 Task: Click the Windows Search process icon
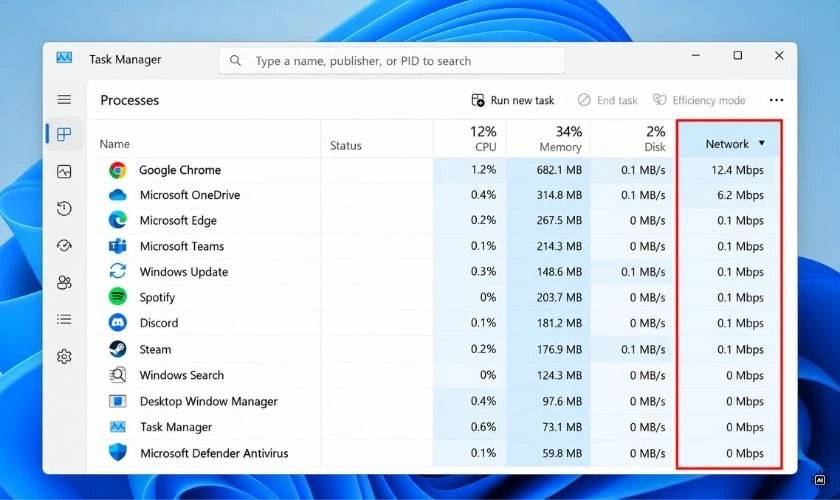click(117, 375)
